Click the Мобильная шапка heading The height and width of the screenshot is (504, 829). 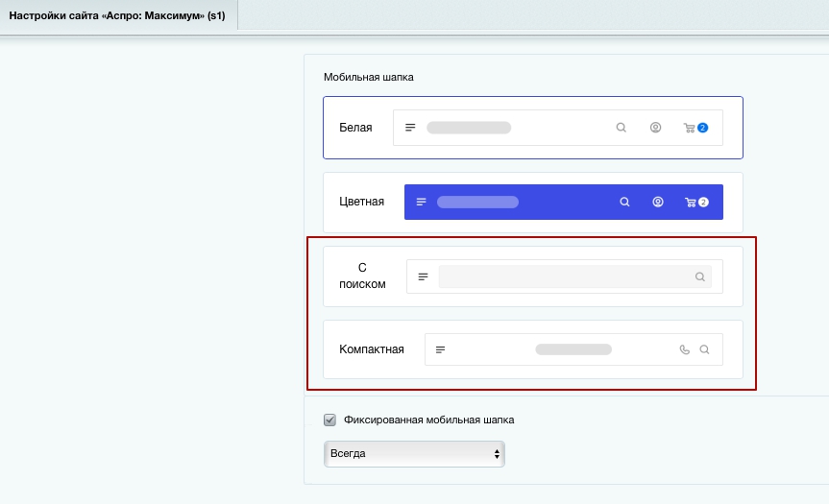point(369,77)
